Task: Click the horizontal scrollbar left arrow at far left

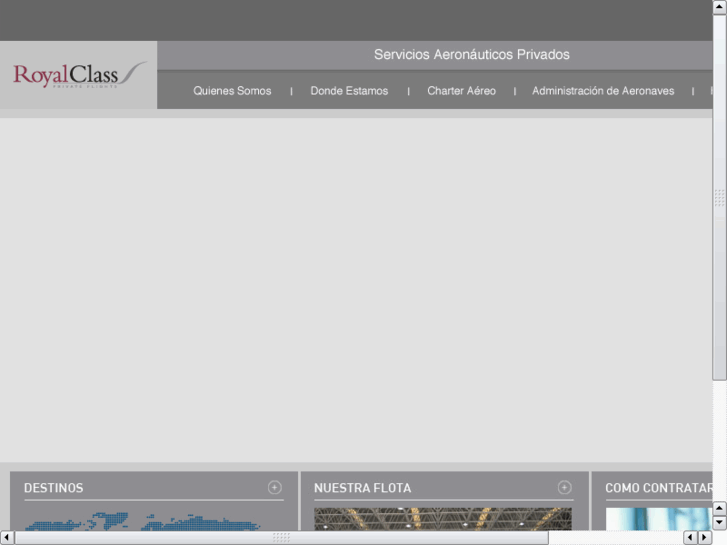Action: point(7,538)
